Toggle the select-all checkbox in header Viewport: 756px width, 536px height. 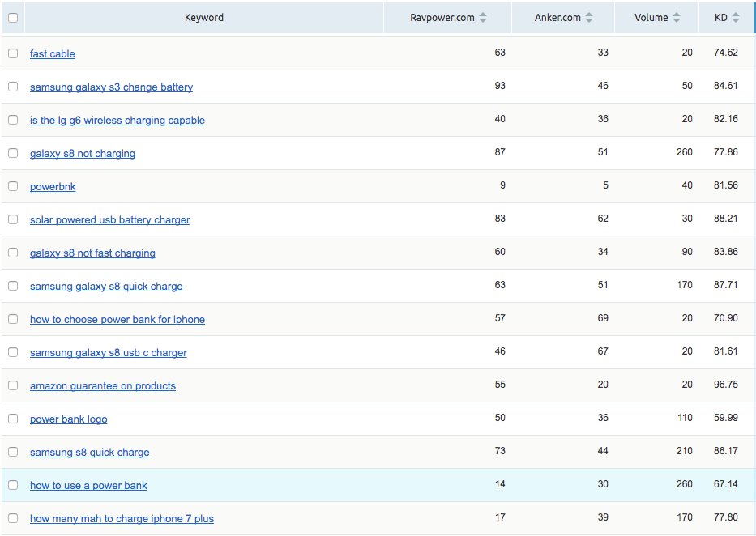pyautogui.click(x=13, y=18)
